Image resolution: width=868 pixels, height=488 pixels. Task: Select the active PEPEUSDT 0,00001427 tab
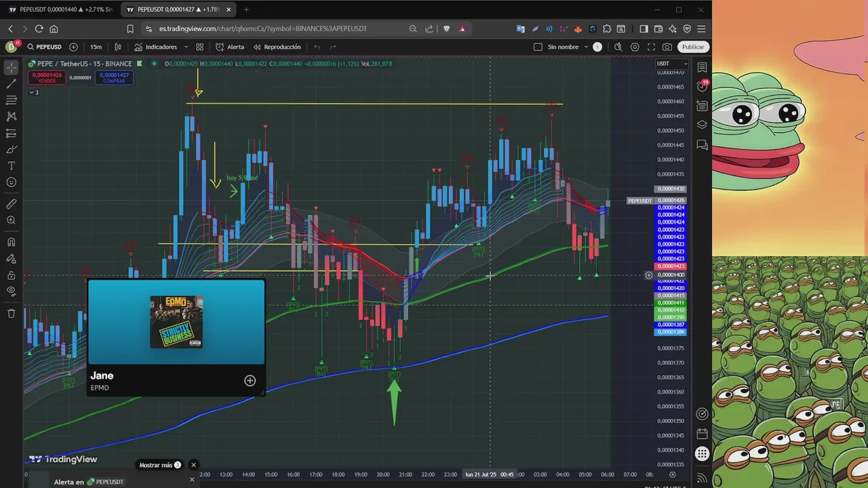178,9
